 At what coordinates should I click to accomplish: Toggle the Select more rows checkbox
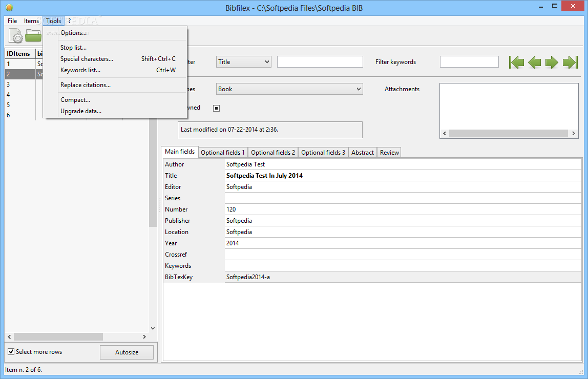point(11,352)
